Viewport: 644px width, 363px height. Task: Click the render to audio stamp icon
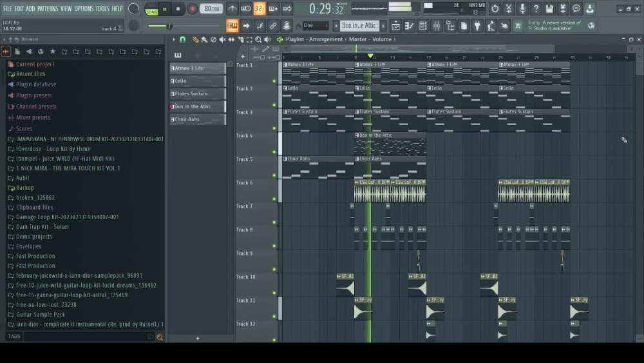click(x=287, y=26)
